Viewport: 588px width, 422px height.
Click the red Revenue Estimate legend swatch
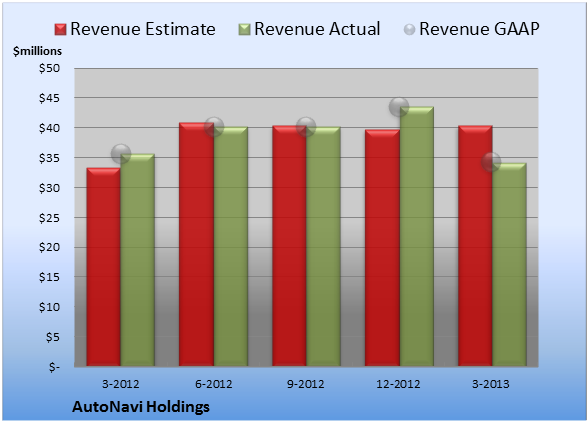60,30
